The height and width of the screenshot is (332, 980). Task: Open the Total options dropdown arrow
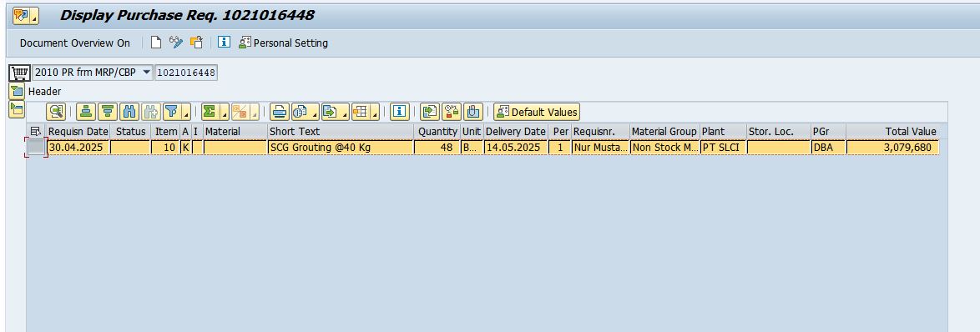point(225,113)
